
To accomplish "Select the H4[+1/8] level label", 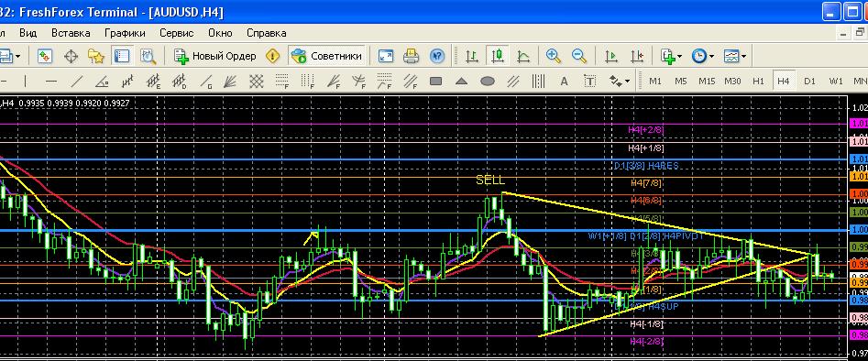I will (x=646, y=148).
